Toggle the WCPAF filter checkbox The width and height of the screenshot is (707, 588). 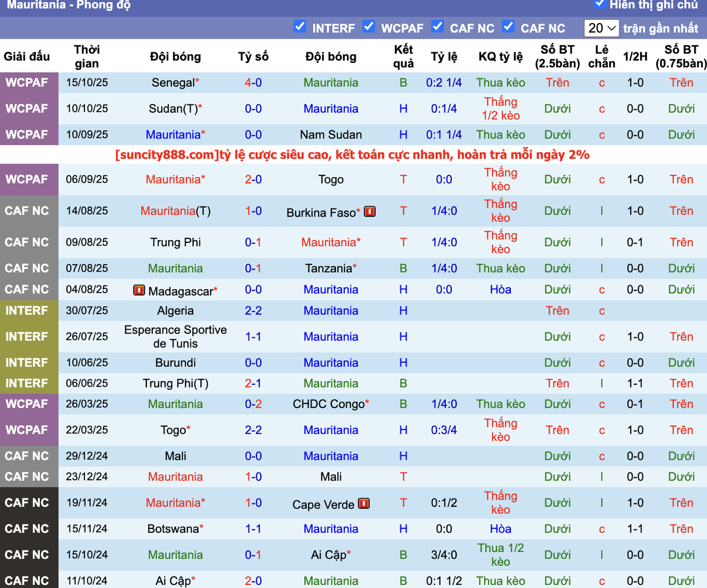(369, 27)
